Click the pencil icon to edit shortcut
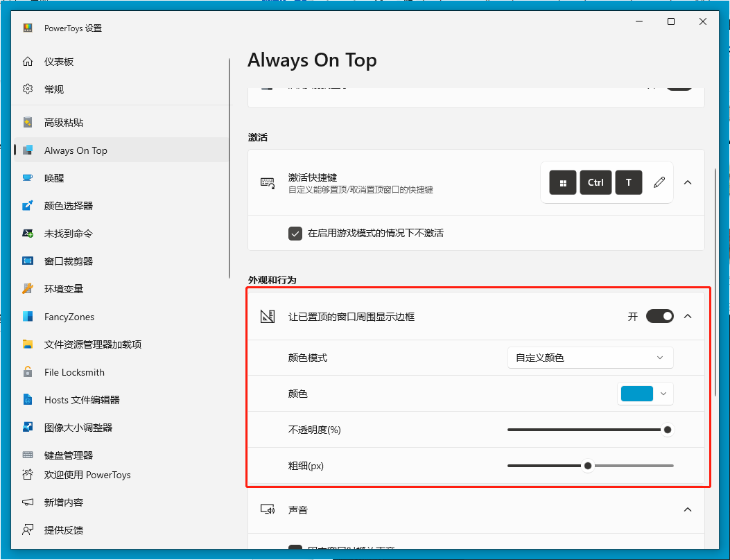The height and width of the screenshot is (560, 730). 659,182
